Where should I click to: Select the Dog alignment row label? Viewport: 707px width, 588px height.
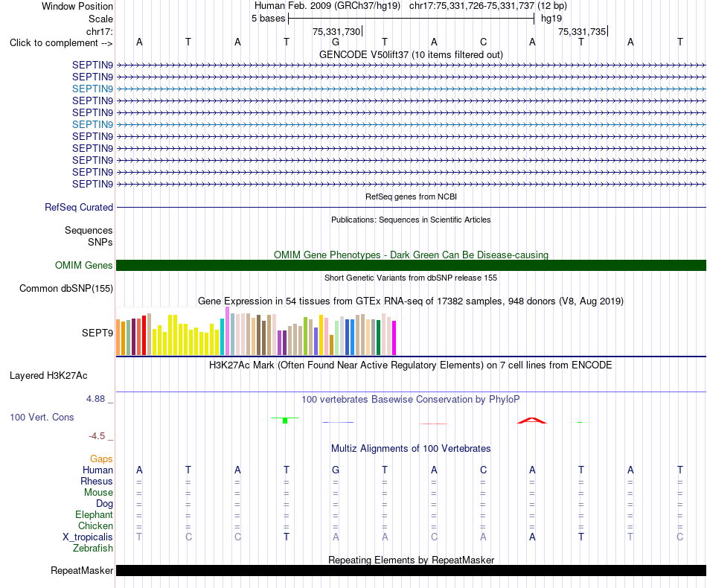tap(104, 504)
